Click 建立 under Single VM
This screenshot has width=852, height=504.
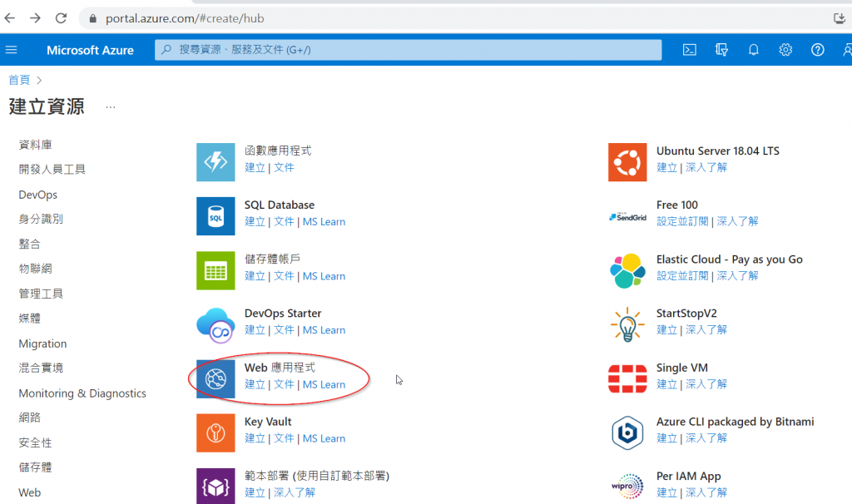tap(666, 384)
